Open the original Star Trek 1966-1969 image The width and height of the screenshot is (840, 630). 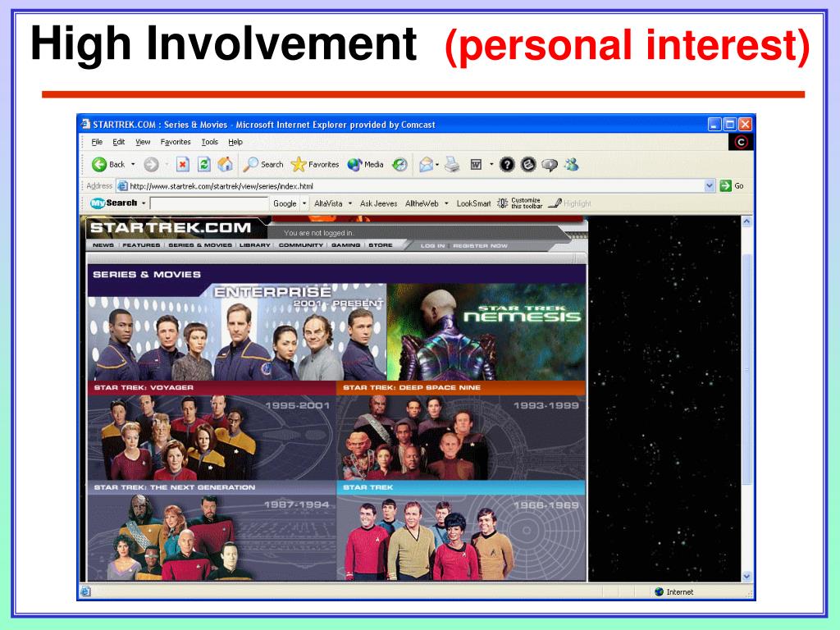click(x=461, y=537)
